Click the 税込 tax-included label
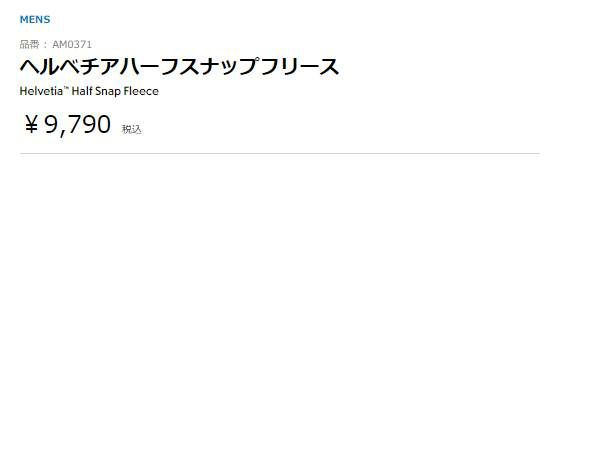This screenshot has width=600, height=450. click(x=132, y=129)
